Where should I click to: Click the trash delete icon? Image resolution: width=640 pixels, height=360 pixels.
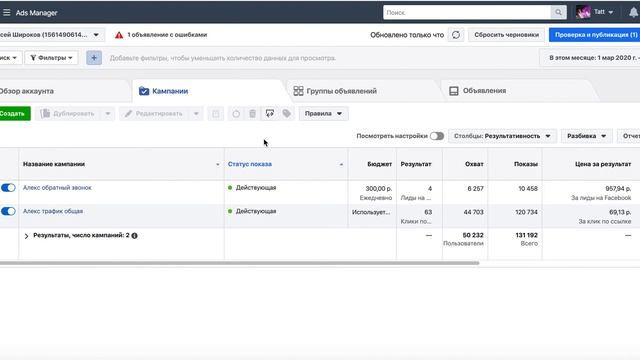[x=253, y=113]
